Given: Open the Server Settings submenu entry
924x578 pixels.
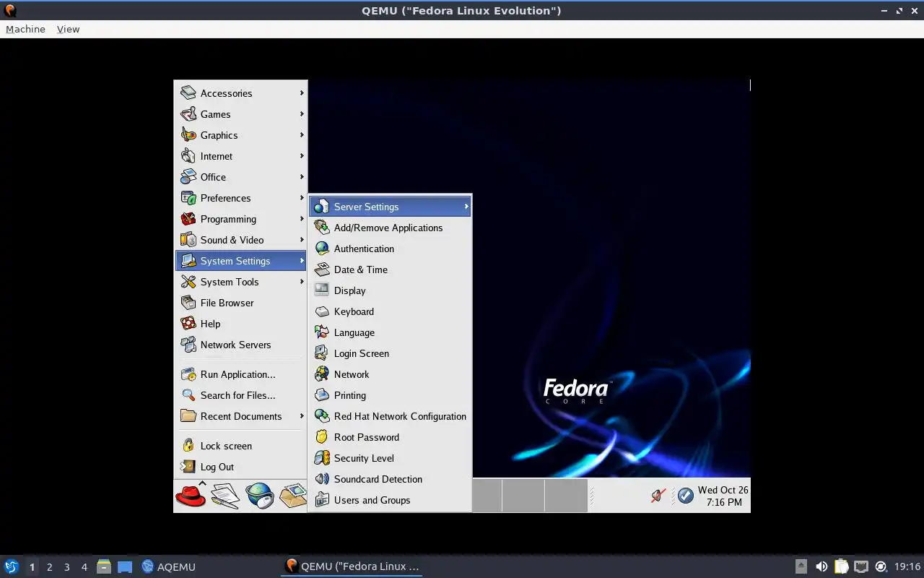Looking at the screenshot, I should (390, 207).
